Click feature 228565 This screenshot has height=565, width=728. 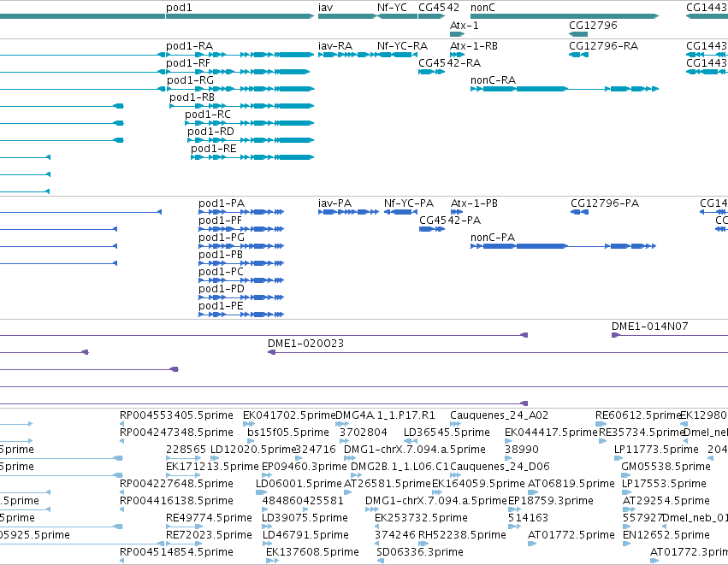pyautogui.click(x=186, y=450)
